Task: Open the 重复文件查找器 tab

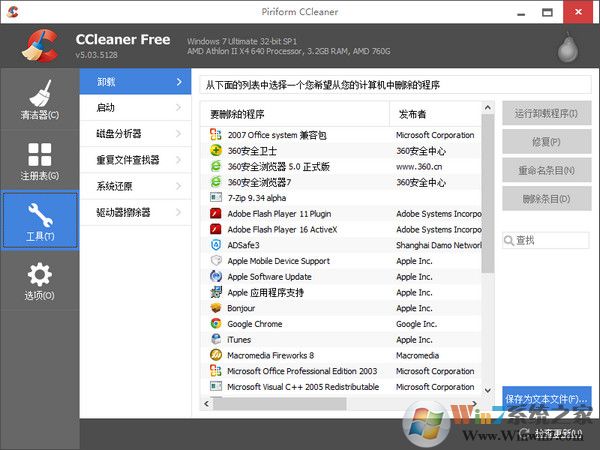Action: pyautogui.click(x=135, y=160)
